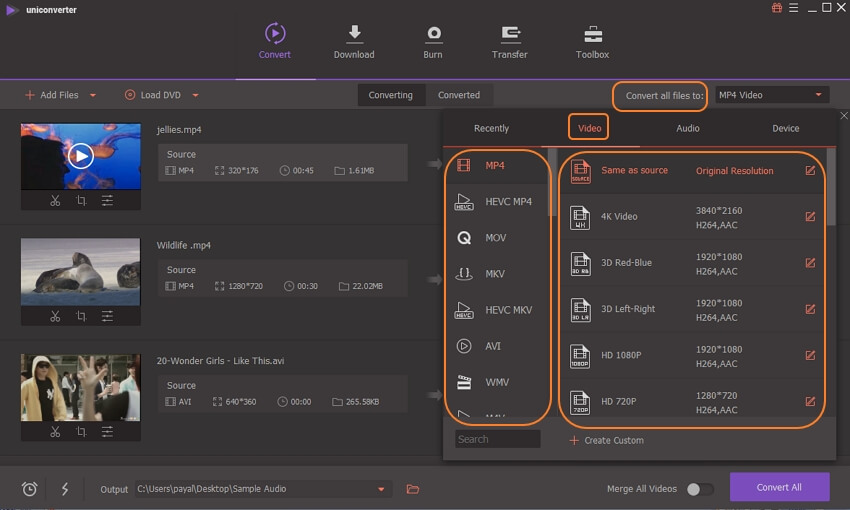This screenshot has height=510, width=850.
Task: Choose MKV format
Action: point(496,274)
